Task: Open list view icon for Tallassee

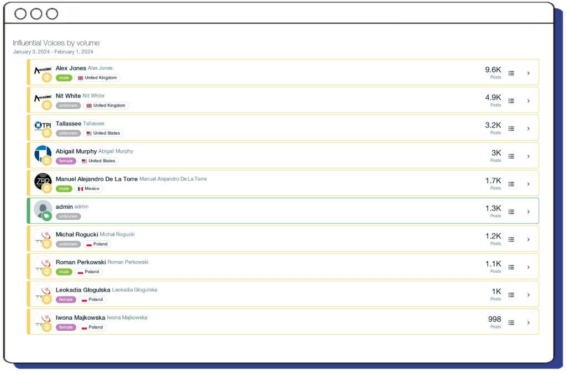Action: [511, 129]
